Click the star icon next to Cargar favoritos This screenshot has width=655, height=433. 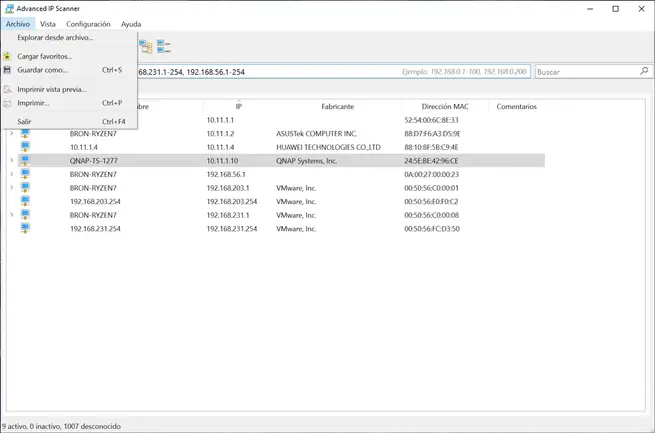coord(7,56)
